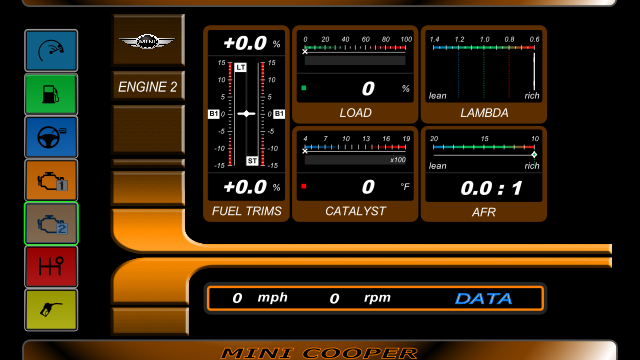Select the yellow fuel nozzle icon
640x360 pixels.
click(51, 310)
